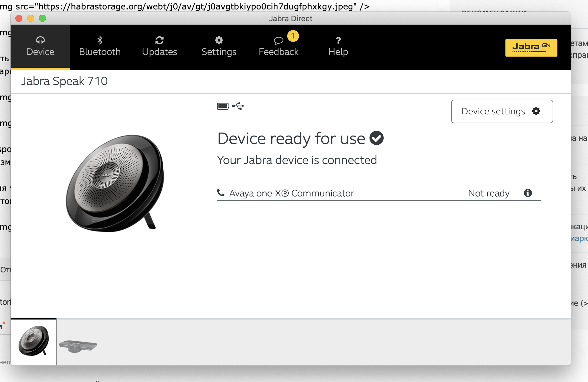The width and height of the screenshot is (588, 382).
Task: Open the Device tab
Action: (40, 47)
